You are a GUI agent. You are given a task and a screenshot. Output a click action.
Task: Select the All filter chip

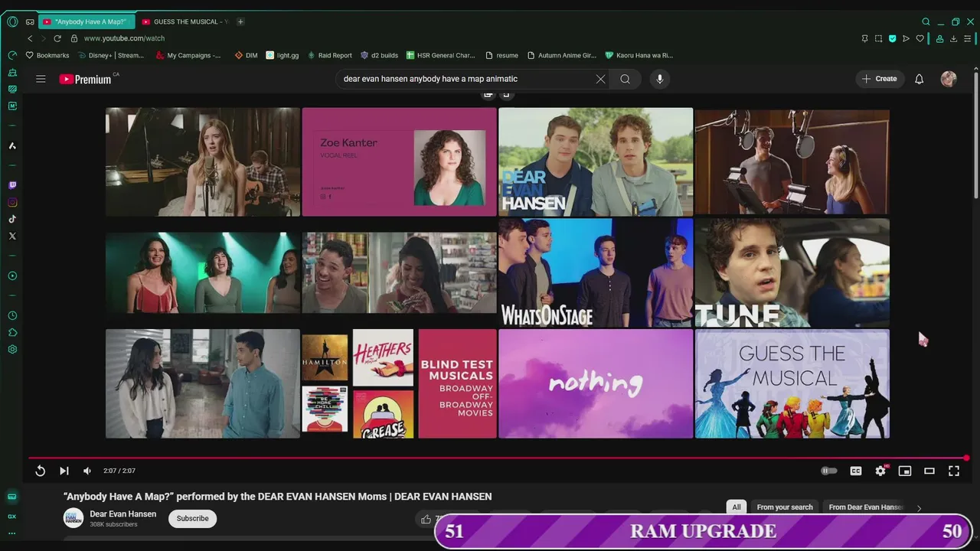click(737, 507)
